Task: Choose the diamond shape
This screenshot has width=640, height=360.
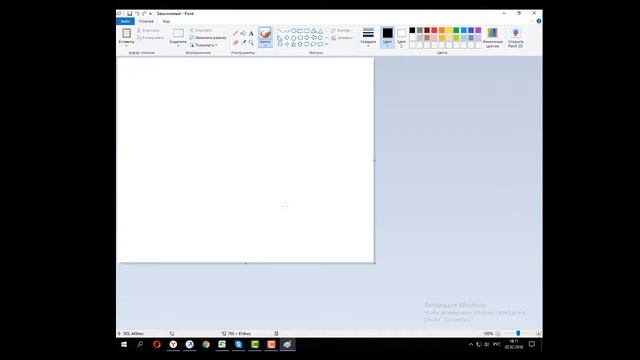Action: pyautogui.click(x=287, y=38)
